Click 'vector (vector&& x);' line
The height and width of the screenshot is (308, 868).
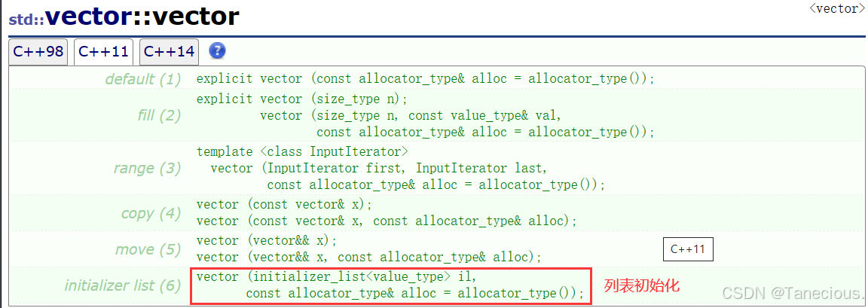(x=266, y=241)
